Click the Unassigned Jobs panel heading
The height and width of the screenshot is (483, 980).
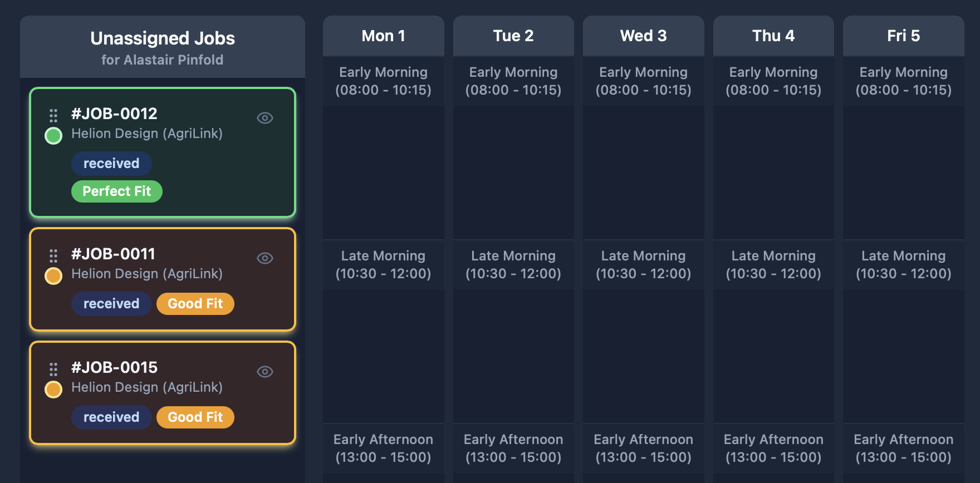[x=163, y=38]
